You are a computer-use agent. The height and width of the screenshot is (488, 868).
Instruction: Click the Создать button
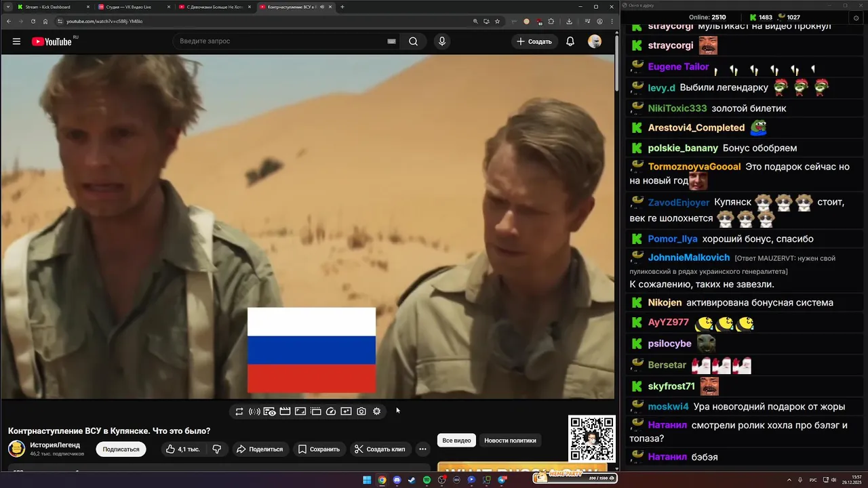[x=534, y=41]
